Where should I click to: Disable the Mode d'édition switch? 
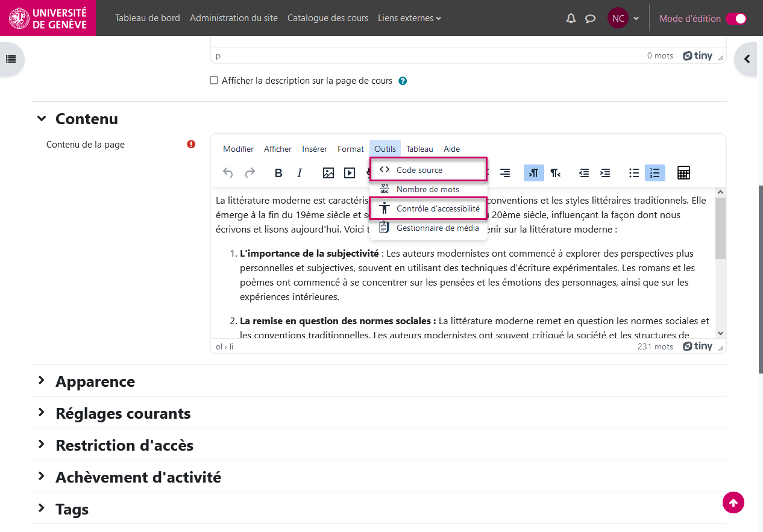(x=736, y=19)
